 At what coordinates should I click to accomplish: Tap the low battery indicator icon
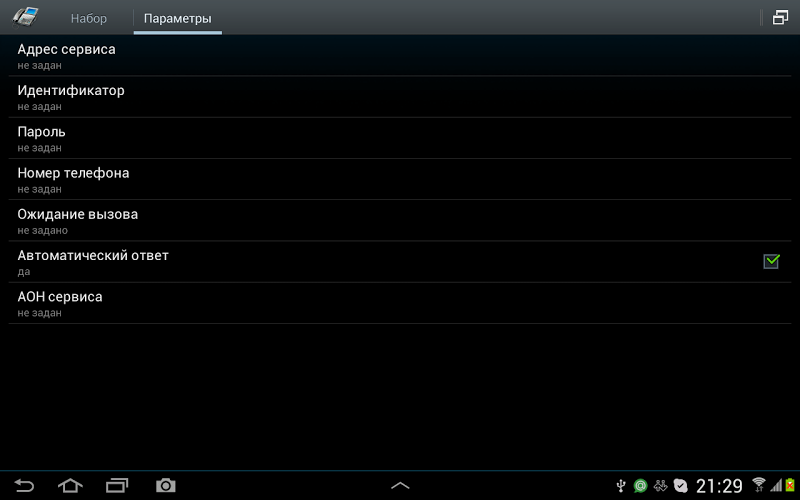[790, 485]
